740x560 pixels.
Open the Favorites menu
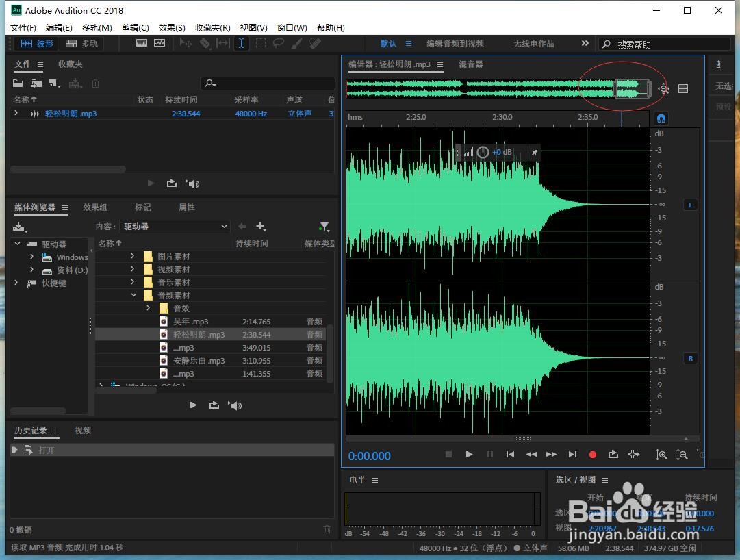click(213, 28)
